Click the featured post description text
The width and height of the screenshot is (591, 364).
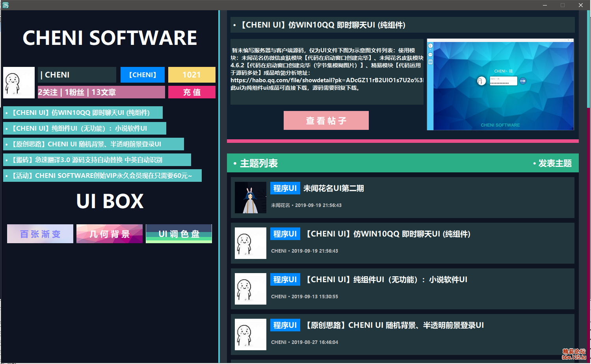coord(327,72)
